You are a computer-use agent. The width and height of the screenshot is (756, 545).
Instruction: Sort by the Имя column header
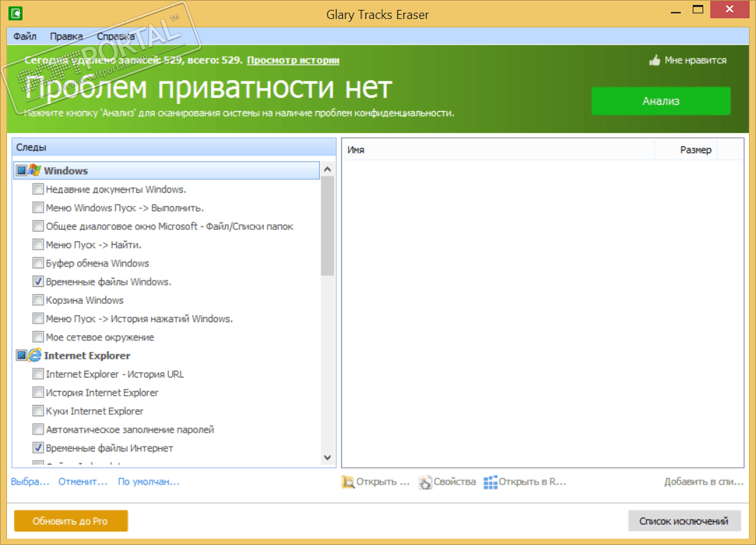[x=498, y=150]
